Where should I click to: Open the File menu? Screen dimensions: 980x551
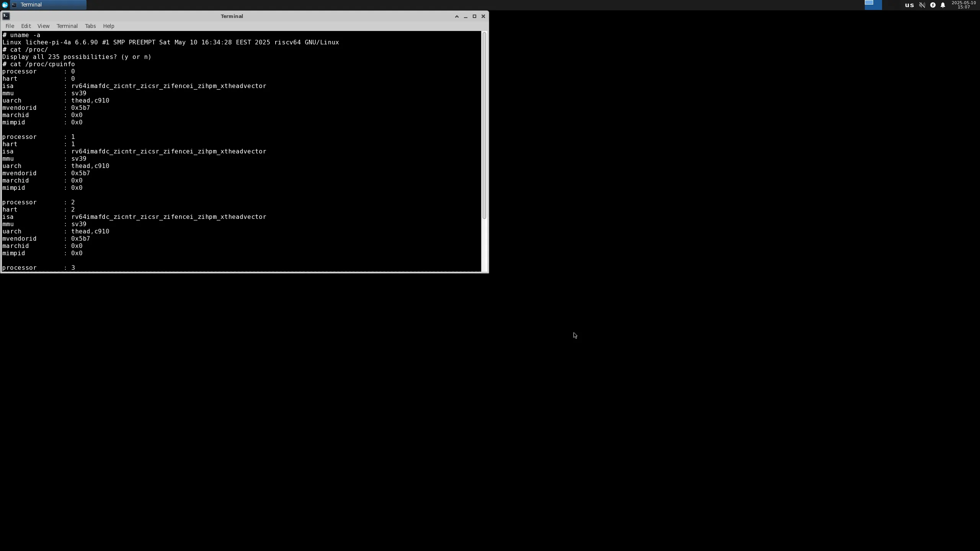coord(10,26)
